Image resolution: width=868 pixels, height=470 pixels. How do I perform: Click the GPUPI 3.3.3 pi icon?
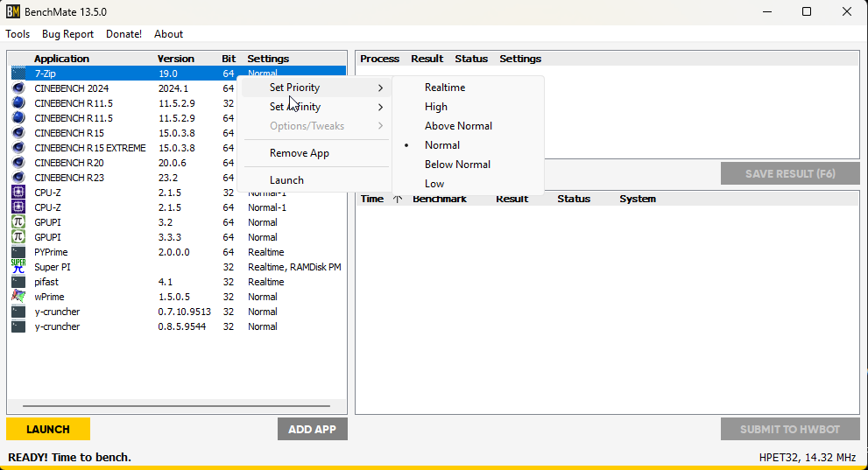pos(18,237)
